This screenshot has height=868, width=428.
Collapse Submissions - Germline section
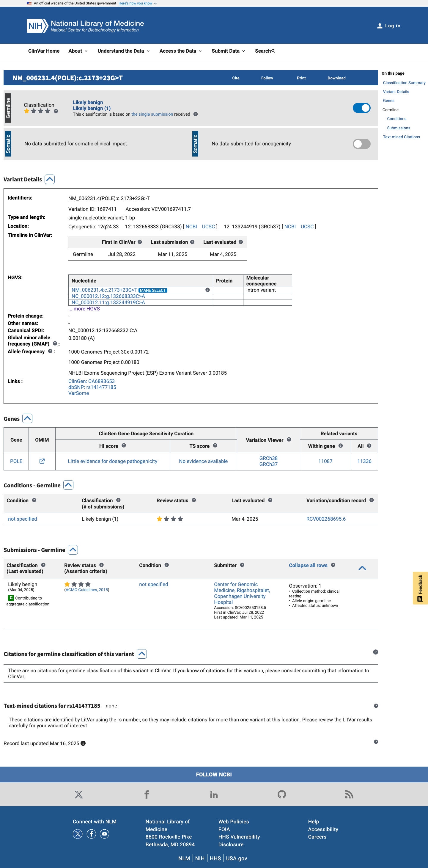[x=73, y=550]
